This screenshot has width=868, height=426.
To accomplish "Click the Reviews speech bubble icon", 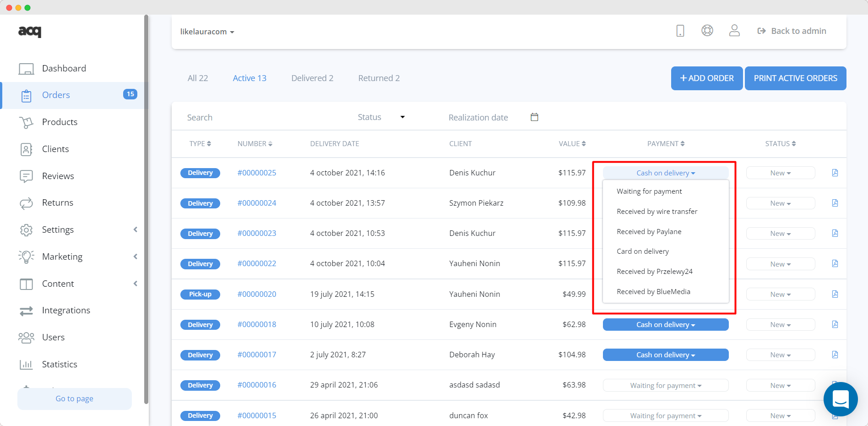I will pos(26,176).
